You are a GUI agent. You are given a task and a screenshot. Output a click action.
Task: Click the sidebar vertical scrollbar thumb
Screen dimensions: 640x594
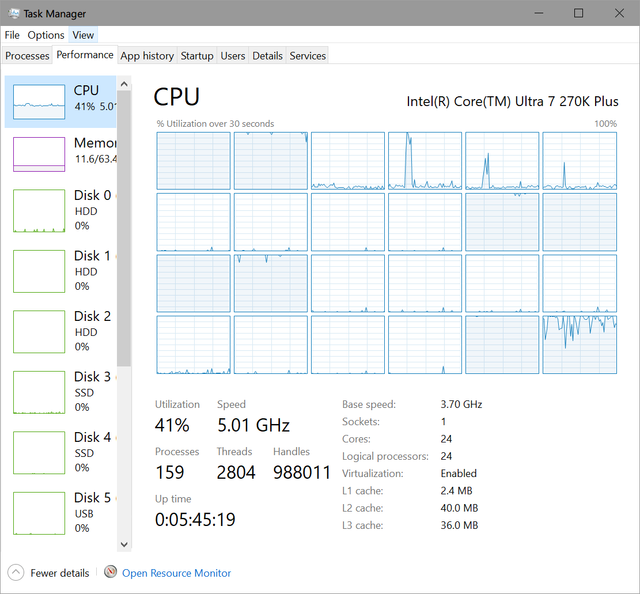click(124, 229)
